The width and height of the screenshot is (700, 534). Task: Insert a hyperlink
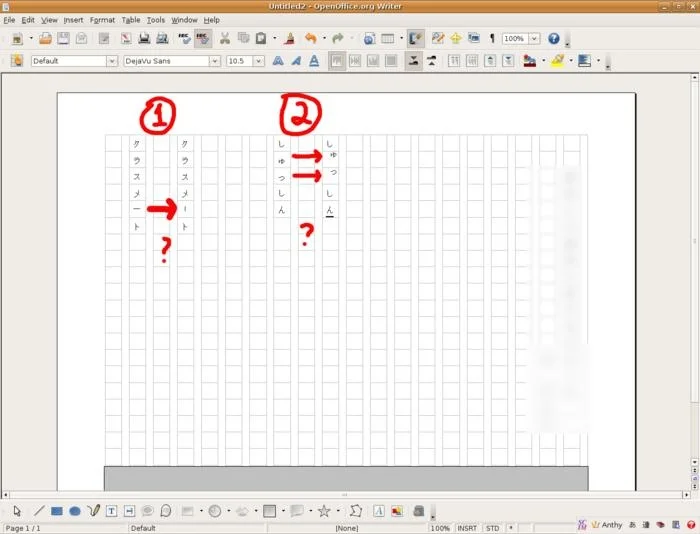[x=369, y=39]
